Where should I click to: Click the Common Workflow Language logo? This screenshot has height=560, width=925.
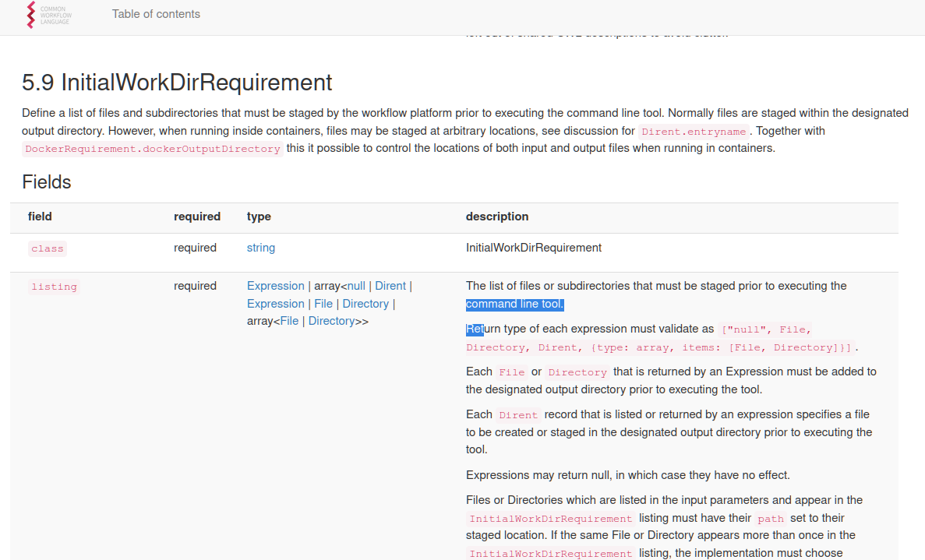click(48, 15)
